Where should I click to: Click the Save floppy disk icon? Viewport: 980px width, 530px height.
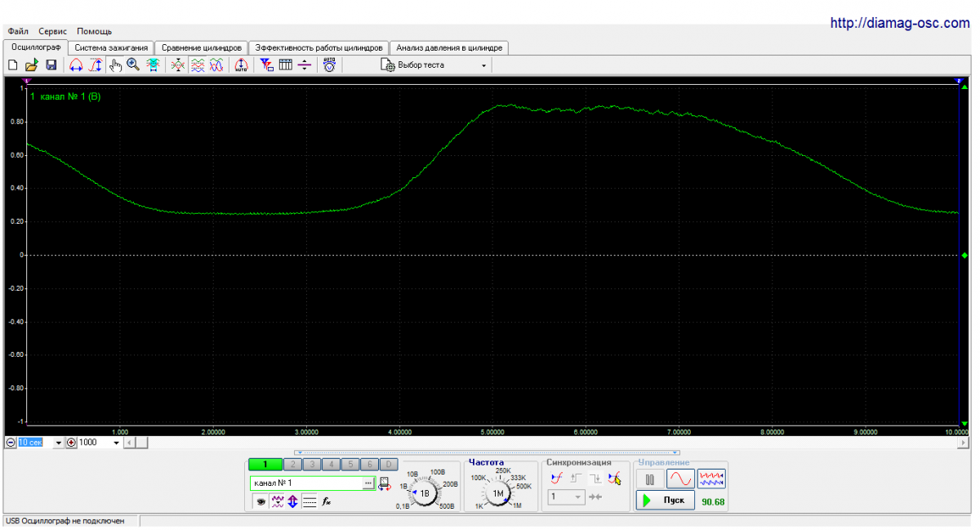[51, 65]
